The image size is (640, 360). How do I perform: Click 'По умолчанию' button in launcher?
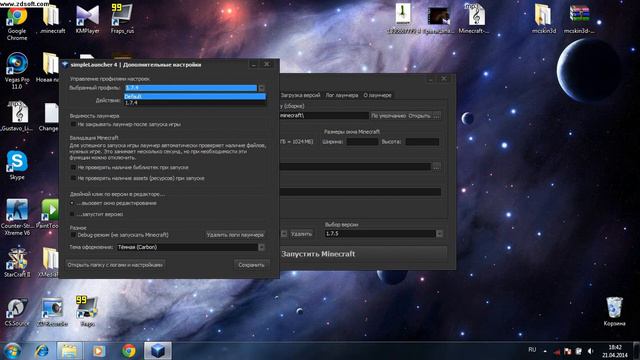388,116
